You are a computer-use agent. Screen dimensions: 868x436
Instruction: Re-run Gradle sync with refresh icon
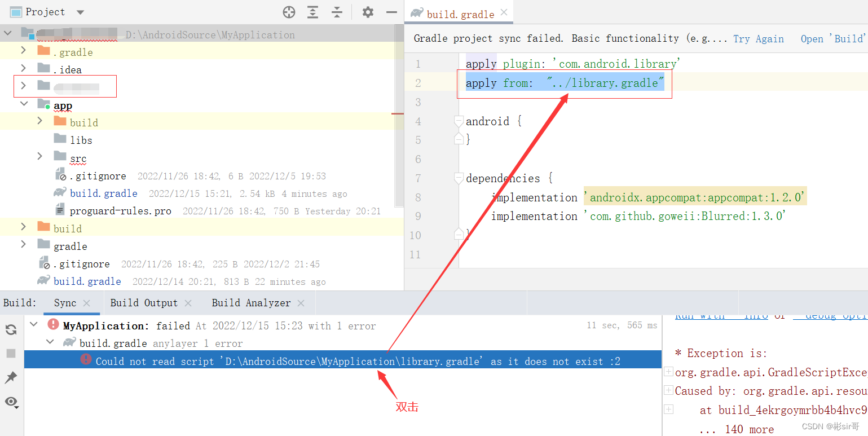[11, 329]
